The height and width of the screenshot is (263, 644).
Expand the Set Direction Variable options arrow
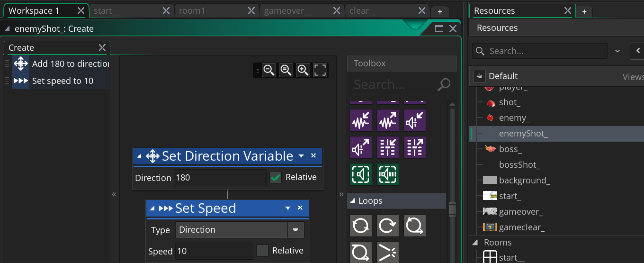click(301, 156)
